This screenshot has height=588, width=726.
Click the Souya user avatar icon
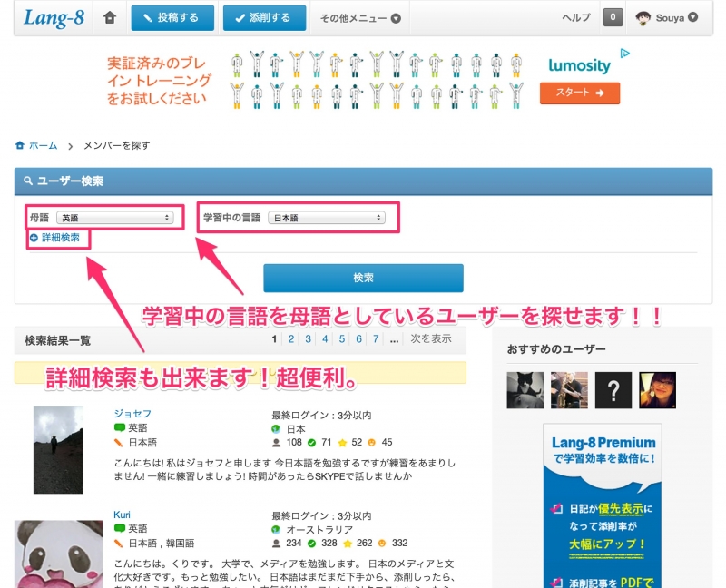point(643,17)
